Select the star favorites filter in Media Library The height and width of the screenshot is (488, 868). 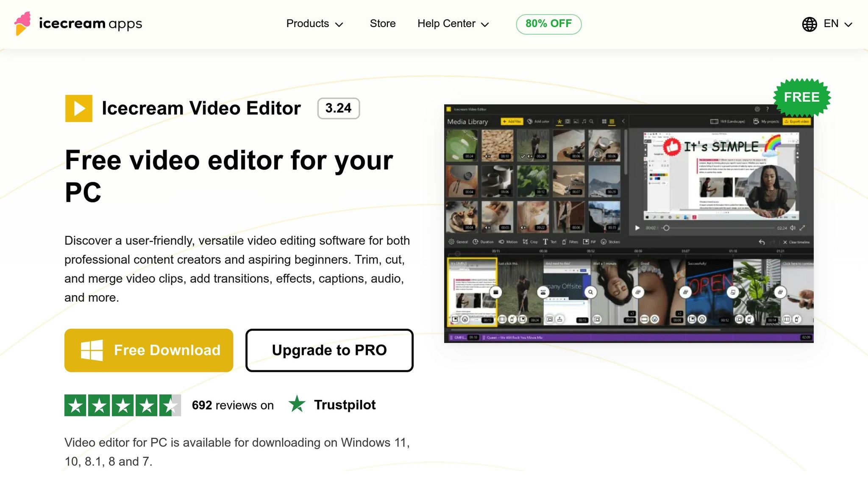[559, 122]
